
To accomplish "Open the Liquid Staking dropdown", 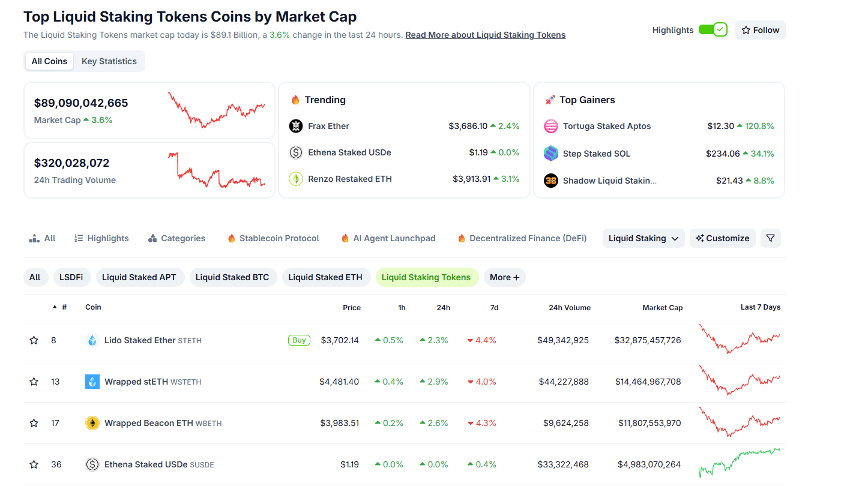I will coord(643,238).
